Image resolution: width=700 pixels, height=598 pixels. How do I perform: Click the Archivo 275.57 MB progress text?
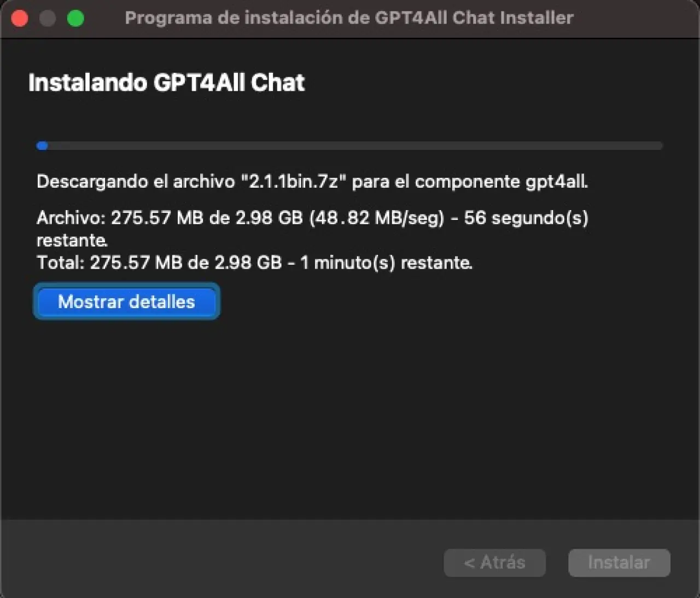click(x=170, y=218)
